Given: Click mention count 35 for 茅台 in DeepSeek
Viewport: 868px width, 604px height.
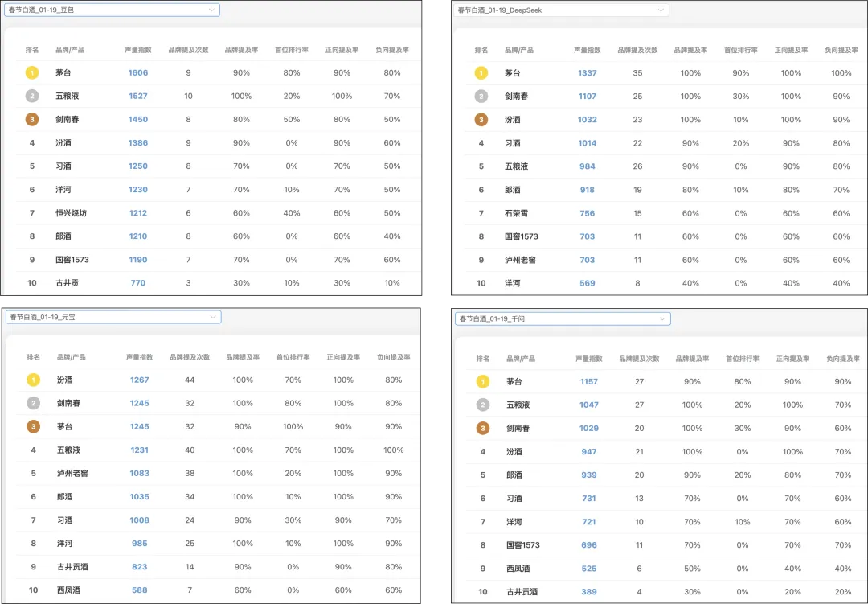Looking at the screenshot, I should [637, 72].
